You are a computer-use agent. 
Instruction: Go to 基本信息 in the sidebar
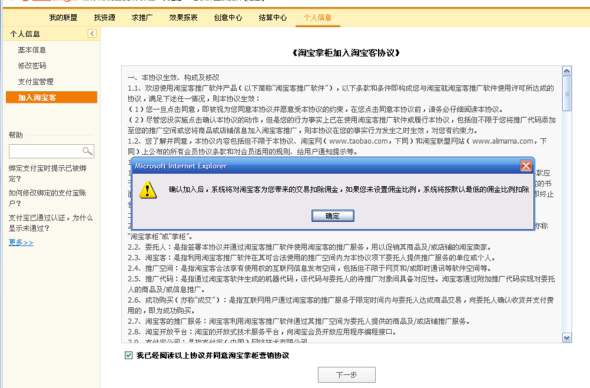(x=32, y=50)
